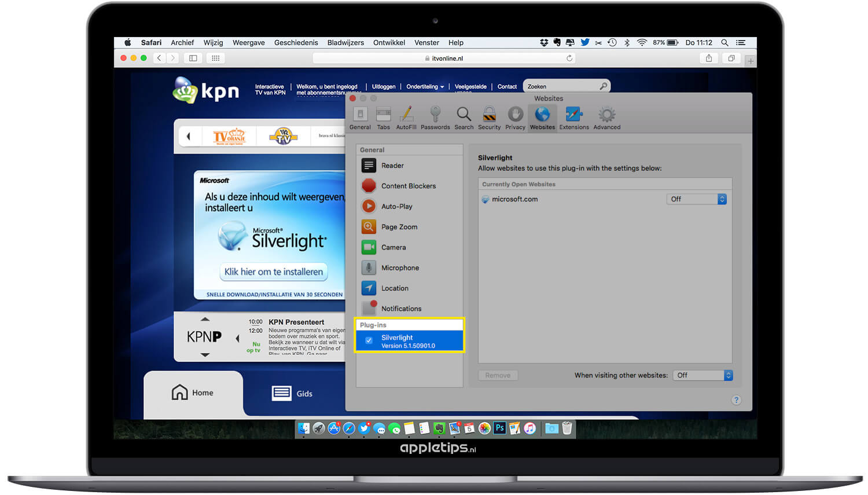868x495 pixels.
Task: Open the Advanced preferences pane
Action: [x=606, y=118]
